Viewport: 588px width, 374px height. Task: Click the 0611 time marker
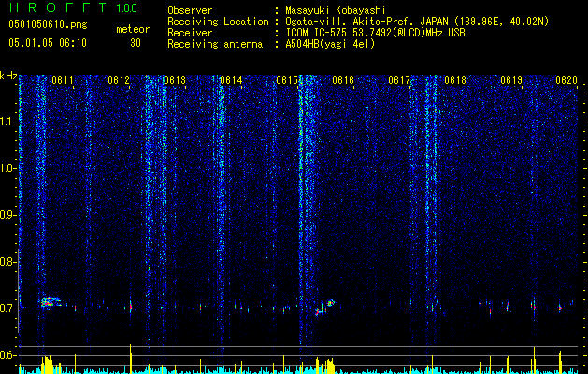click(x=63, y=80)
